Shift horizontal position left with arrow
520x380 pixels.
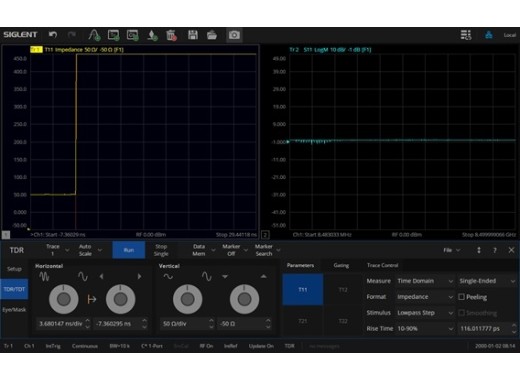pos(101,276)
